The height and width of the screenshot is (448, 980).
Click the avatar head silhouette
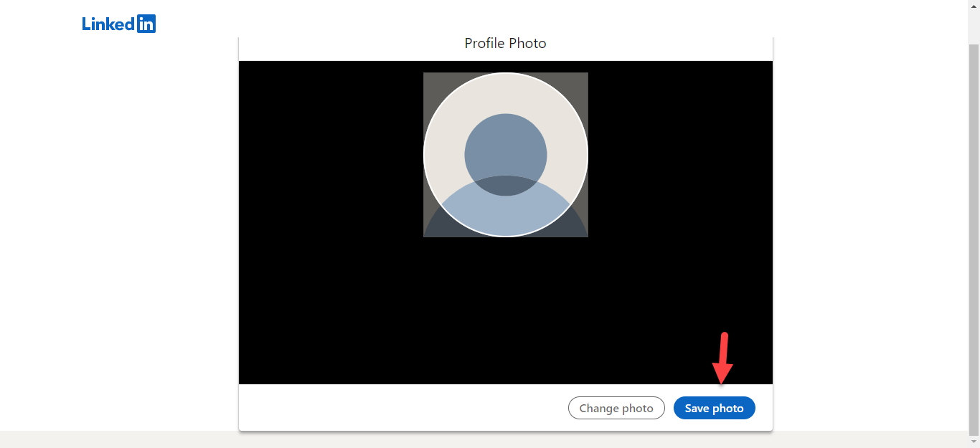click(505, 151)
